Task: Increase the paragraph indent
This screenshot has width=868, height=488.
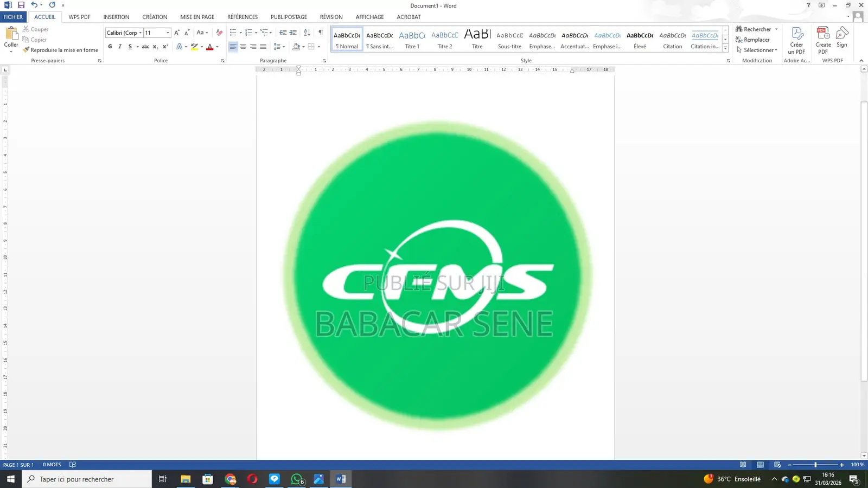Action: click(293, 33)
